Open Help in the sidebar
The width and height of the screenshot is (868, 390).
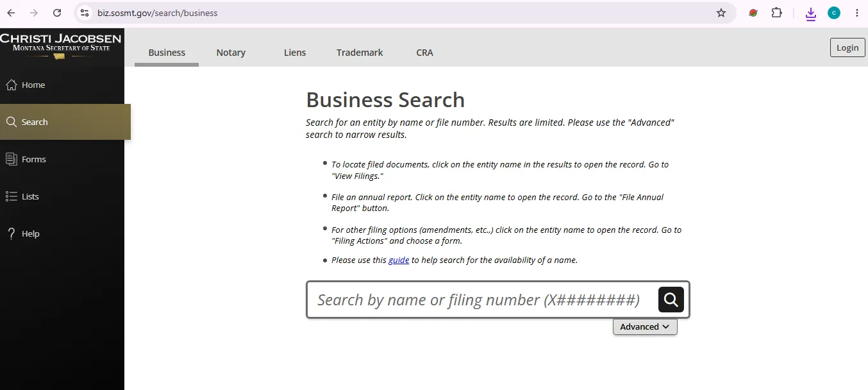click(62, 233)
